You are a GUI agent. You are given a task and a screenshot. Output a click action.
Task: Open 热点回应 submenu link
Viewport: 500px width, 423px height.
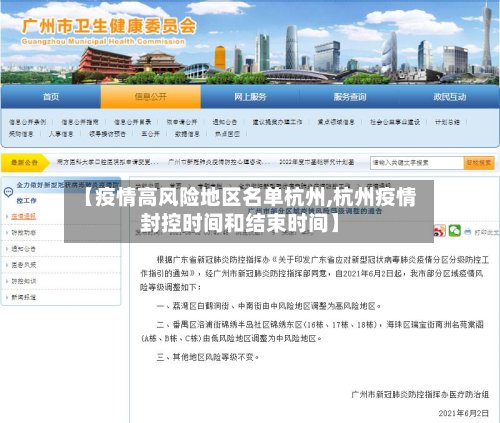[227, 134]
